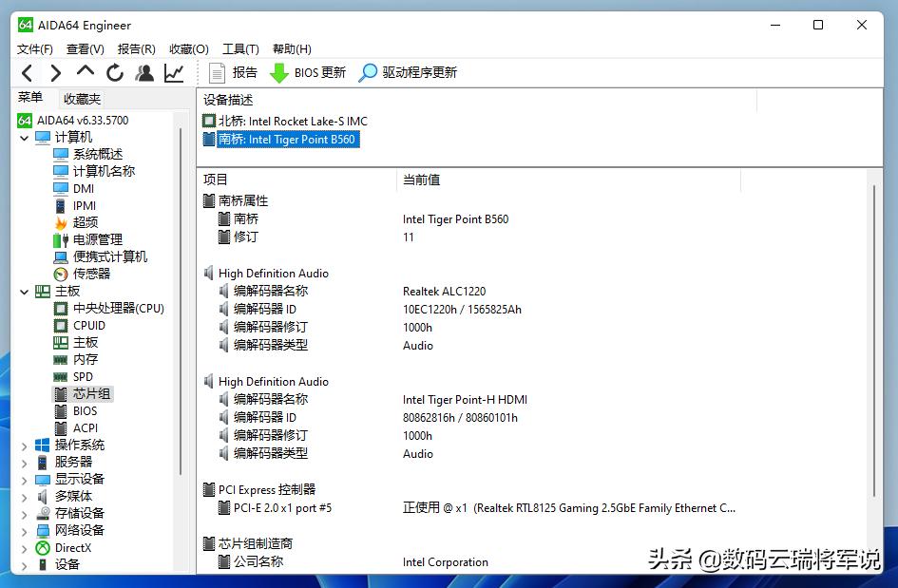Image resolution: width=898 pixels, height=588 pixels.
Task: Open the 传感器 (Sensors) page
Action: pyautogui.click(x=82, y=274)
